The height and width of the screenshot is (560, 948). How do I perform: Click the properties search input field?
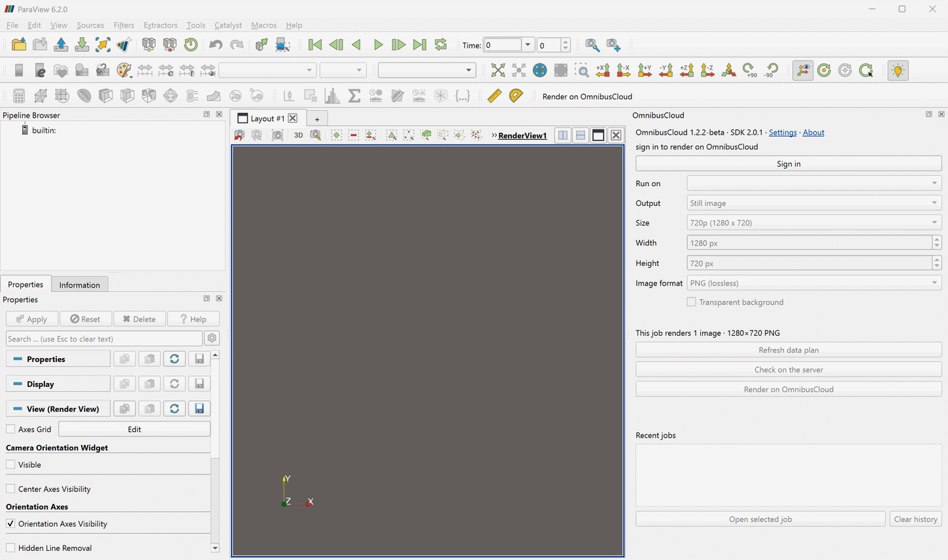[x=104, y=338]
